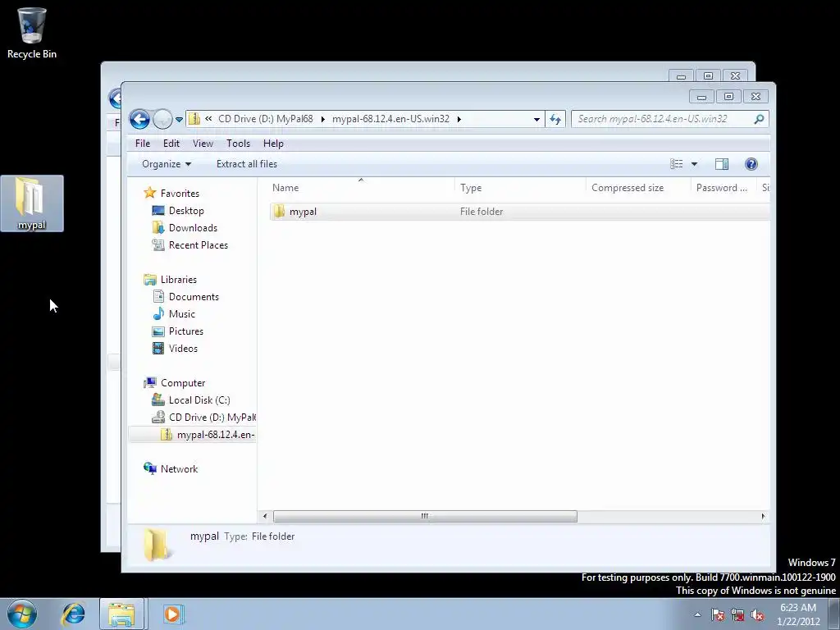The width and height of the screenshot is (840, 630).
Task: Sort by Compressed size column header
Action: 638,188
